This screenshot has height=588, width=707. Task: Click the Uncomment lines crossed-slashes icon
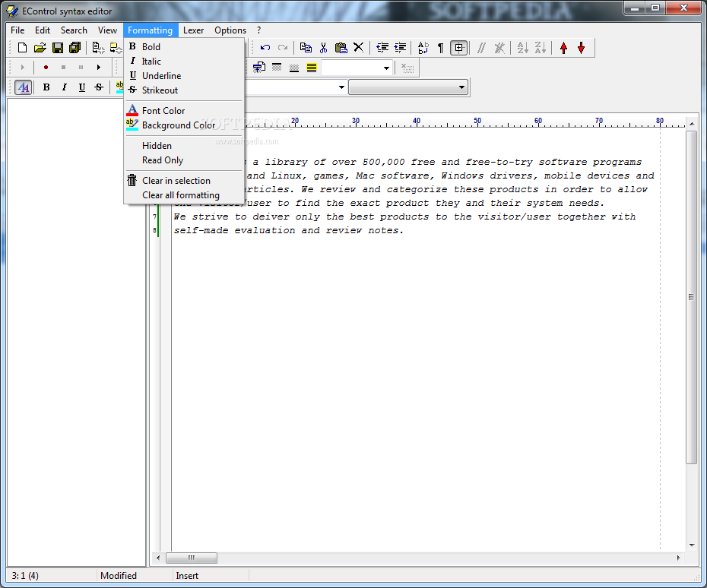pyautogui.click(x=499, y=47)
